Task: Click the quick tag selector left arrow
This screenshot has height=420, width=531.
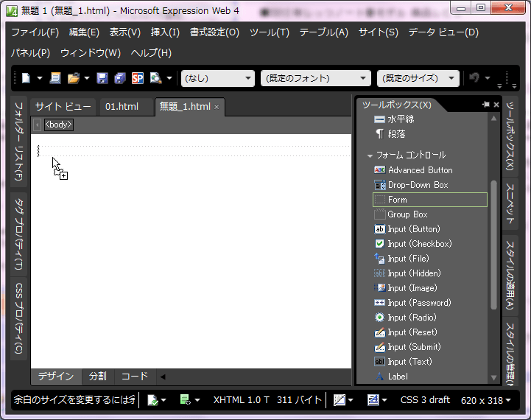Action: click(38, 125)
